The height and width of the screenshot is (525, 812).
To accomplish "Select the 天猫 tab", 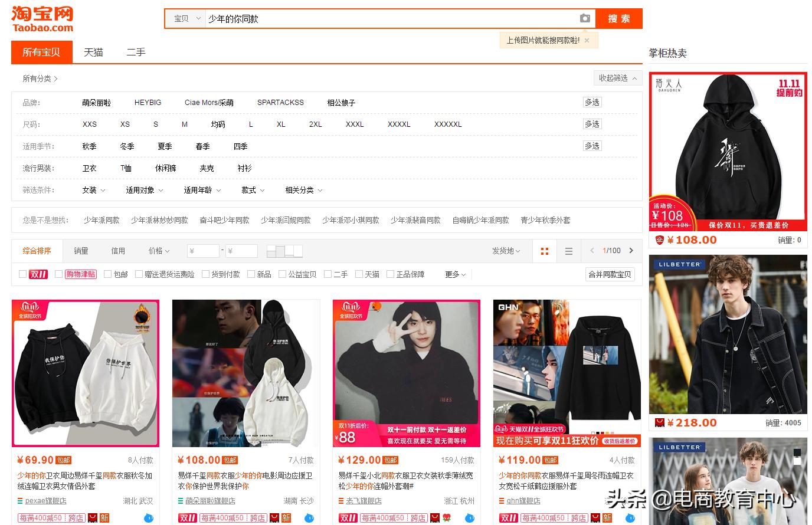I will click(x=93, y=52).
